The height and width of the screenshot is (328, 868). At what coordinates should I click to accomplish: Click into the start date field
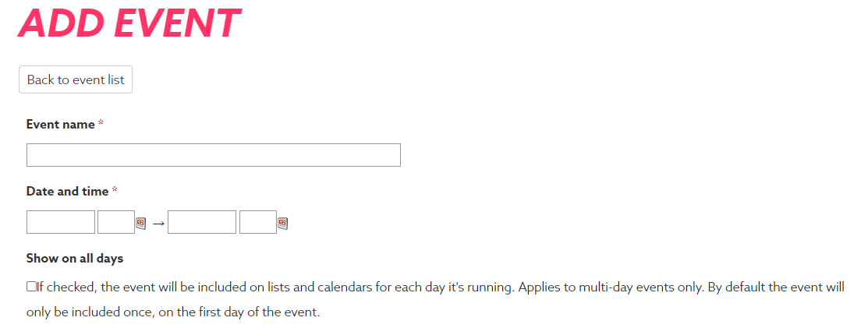pyautogui.click(x=61, y=222)
